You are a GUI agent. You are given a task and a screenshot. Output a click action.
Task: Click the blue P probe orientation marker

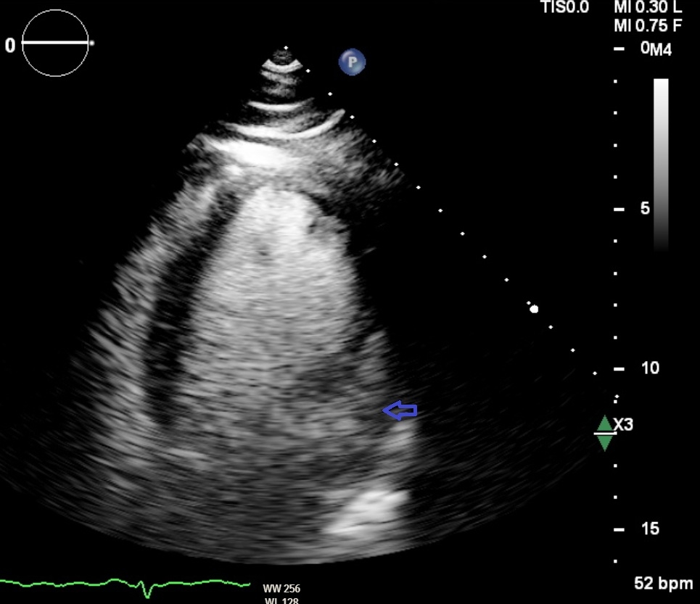(352, 62)
